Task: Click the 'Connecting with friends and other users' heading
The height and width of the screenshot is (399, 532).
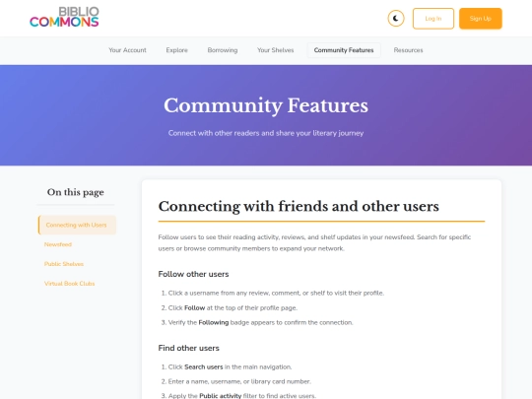Action: coord(299,206)
